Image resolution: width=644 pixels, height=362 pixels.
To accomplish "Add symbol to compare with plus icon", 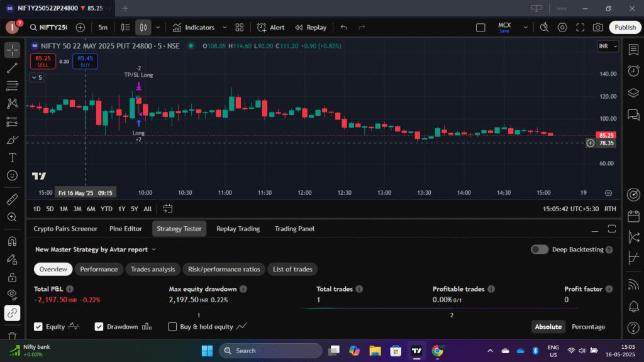I will [80, 28].
